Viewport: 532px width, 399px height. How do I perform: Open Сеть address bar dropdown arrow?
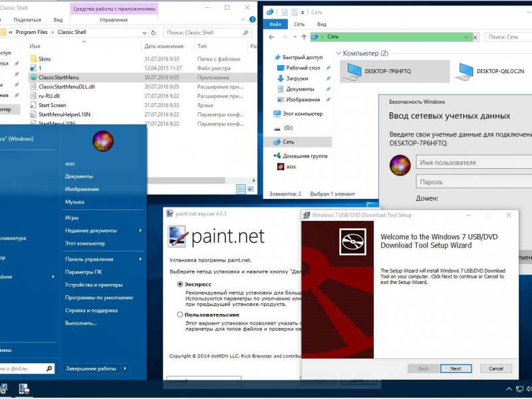pyautogui.click(x=466, y=37)
